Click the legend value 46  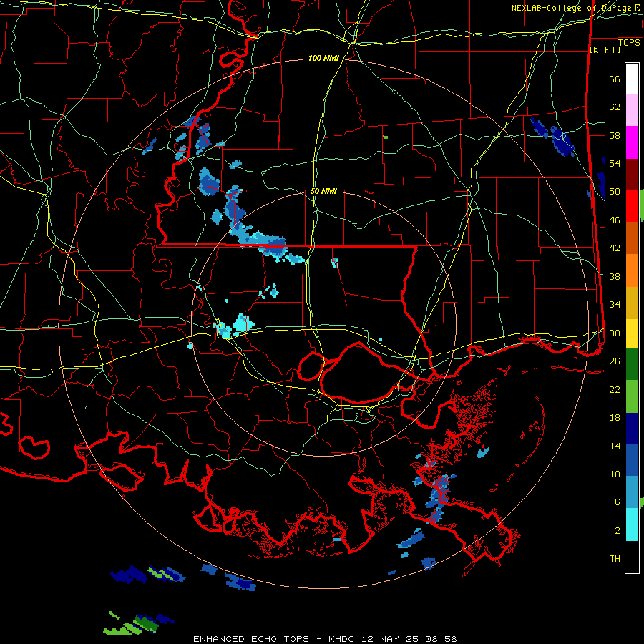point(615,220)
